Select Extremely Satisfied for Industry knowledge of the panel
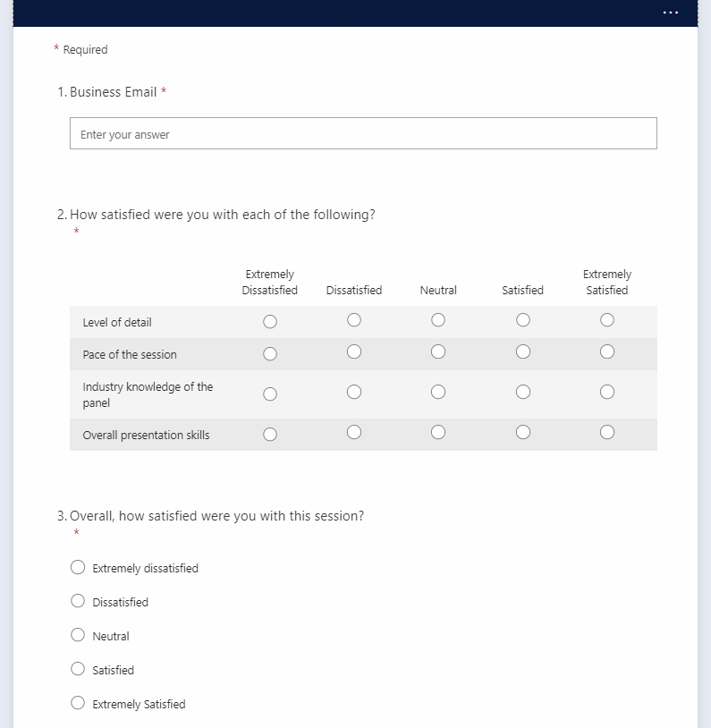Image resolution: width=711 pixels, height=728 pixels. [x=606, y=392]
